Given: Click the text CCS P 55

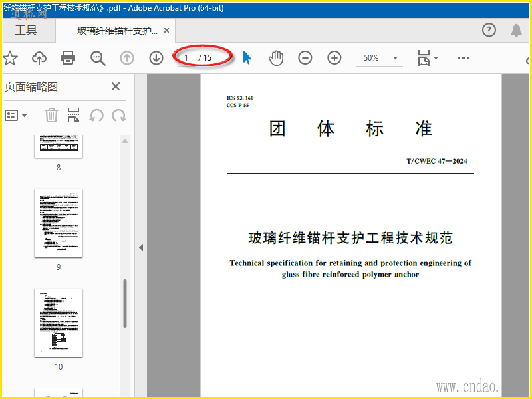Looking at the screenshot, I should coord(237,106).
